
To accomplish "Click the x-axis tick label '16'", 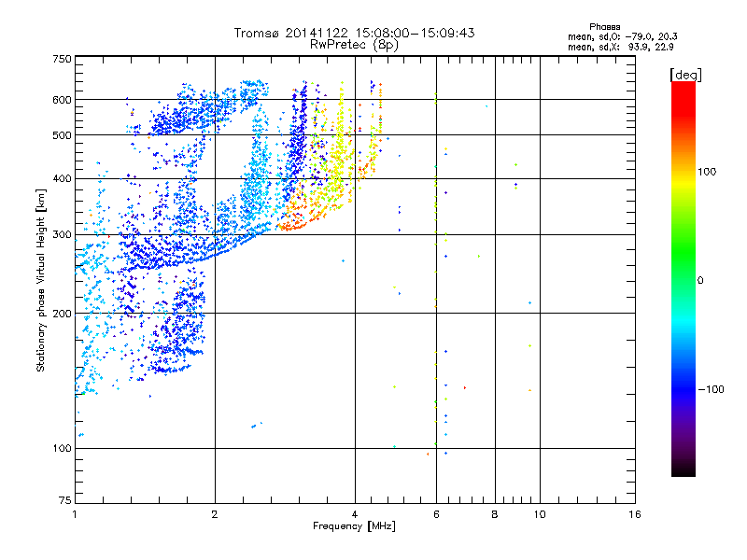I will pyautogui.click(x=635, y=514).
